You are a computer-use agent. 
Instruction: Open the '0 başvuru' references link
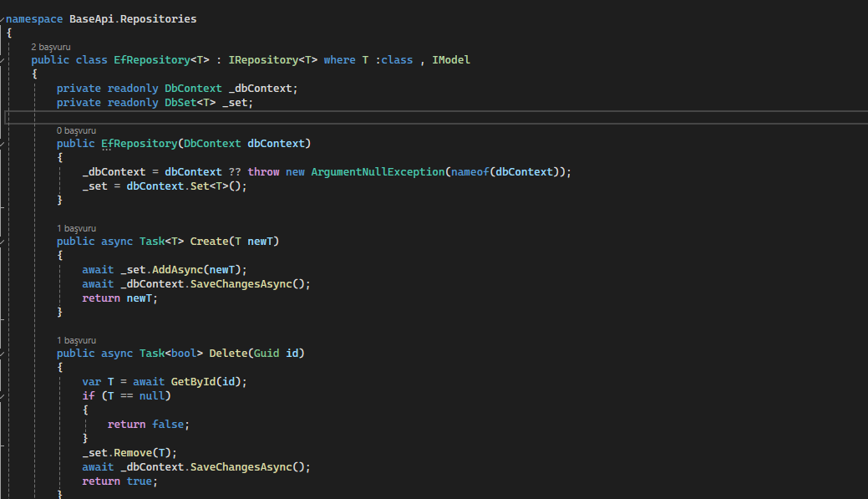[x=76, y=130]
